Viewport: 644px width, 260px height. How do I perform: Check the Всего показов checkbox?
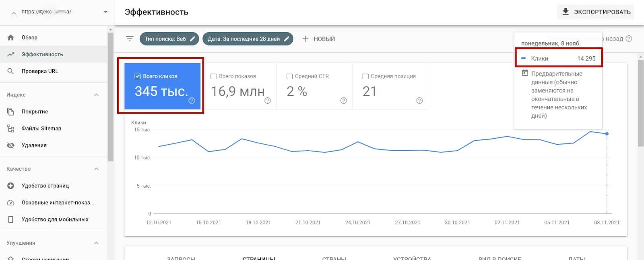pos(214,76)
